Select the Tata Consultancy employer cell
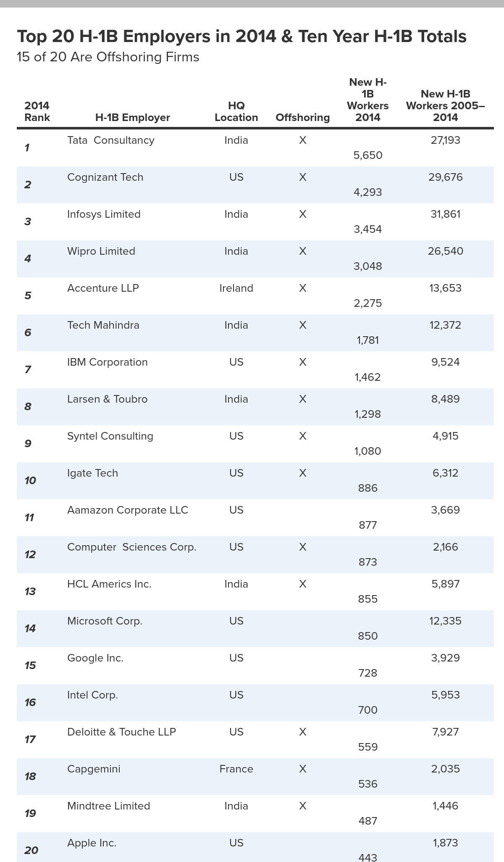Viewport: 504px width, 862px height. 111,140
